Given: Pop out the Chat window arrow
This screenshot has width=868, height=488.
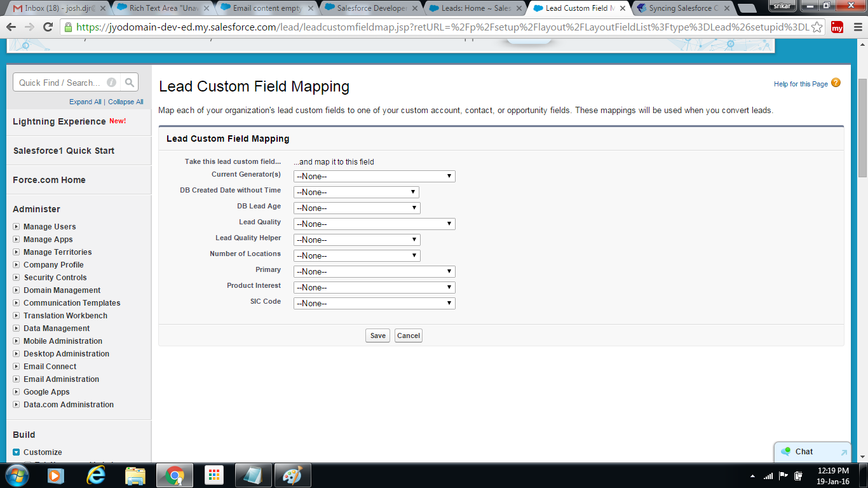Looking at the screenshot, I should click(x=844, y=452).
